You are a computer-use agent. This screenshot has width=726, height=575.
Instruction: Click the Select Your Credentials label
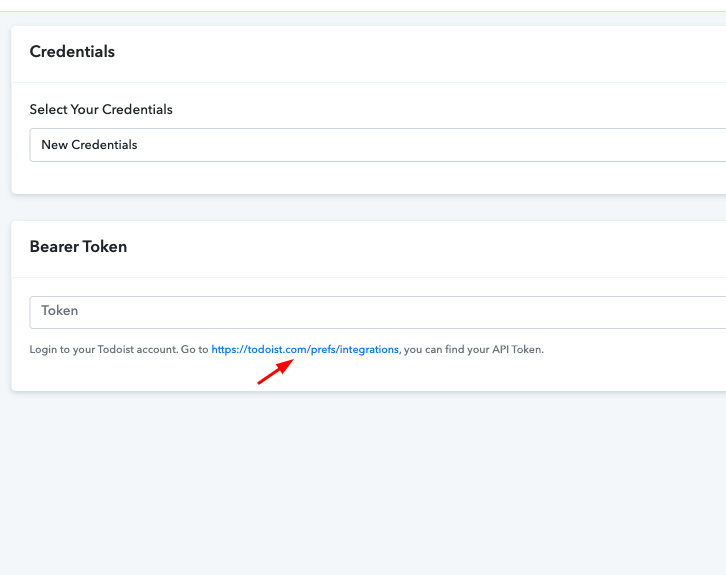pos(101,109)
